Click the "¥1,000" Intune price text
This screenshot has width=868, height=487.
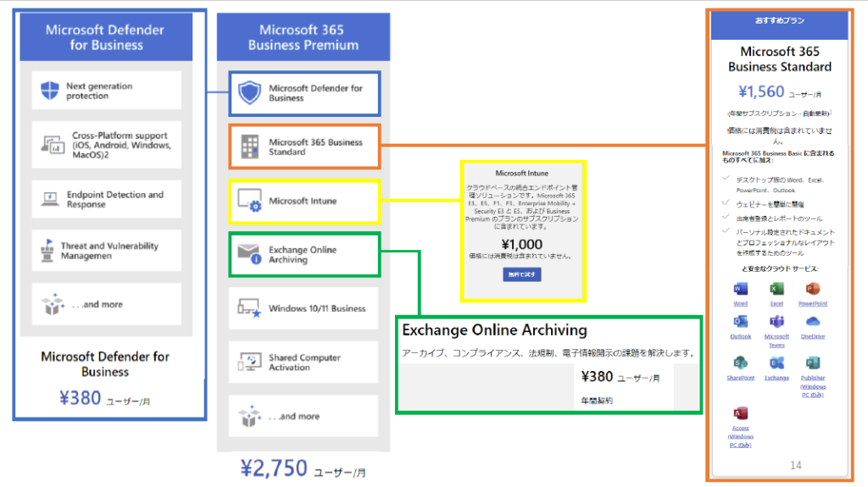[x=522, y=244]
